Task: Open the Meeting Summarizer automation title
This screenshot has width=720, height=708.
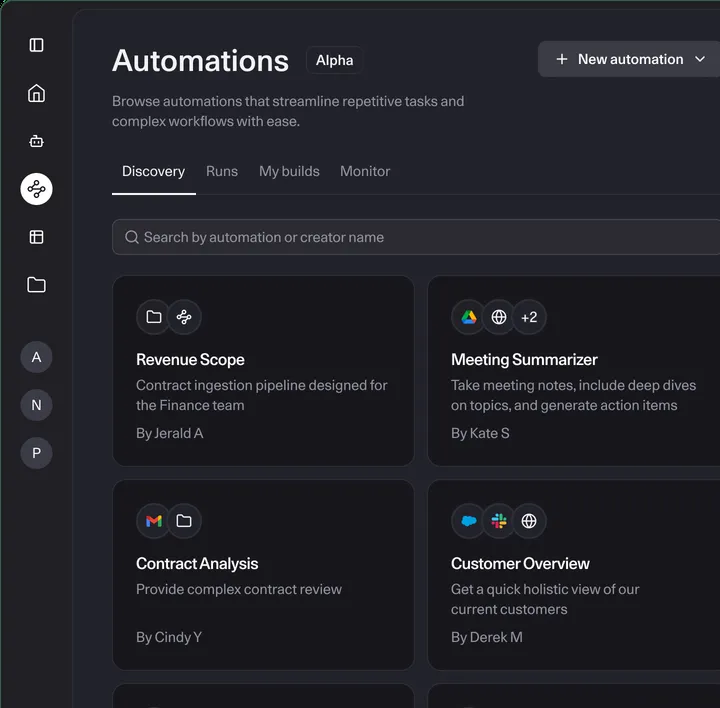Action: click(x=524, y=360)
